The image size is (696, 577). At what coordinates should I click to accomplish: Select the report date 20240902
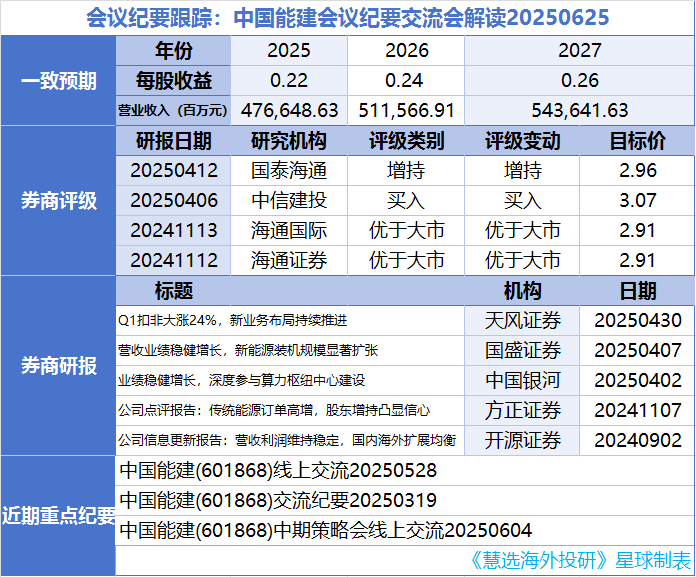(x=637, y=440)
